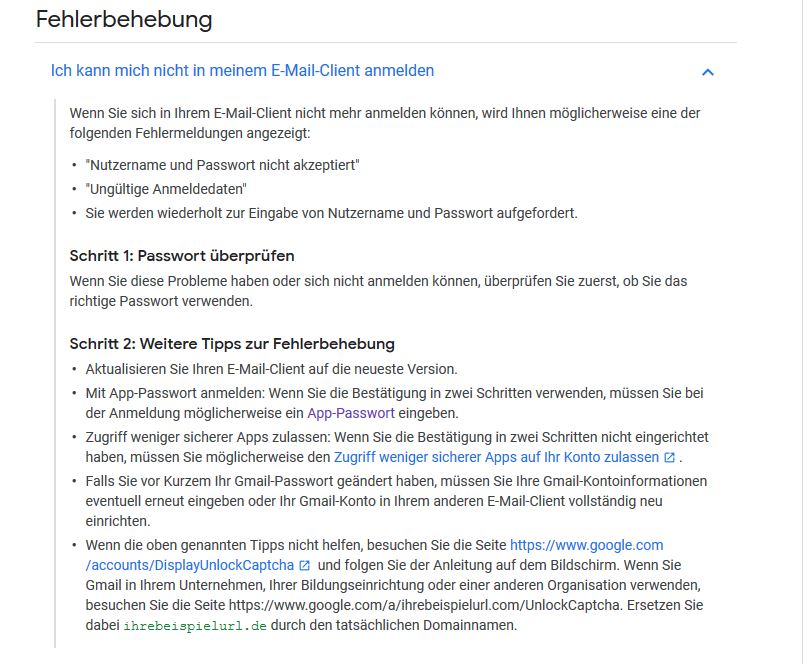The width and height of the screenshot is (809, 664).
Task: Click external-link icon after DisplayUnlockCaptcha
Action: pos(304,565)
